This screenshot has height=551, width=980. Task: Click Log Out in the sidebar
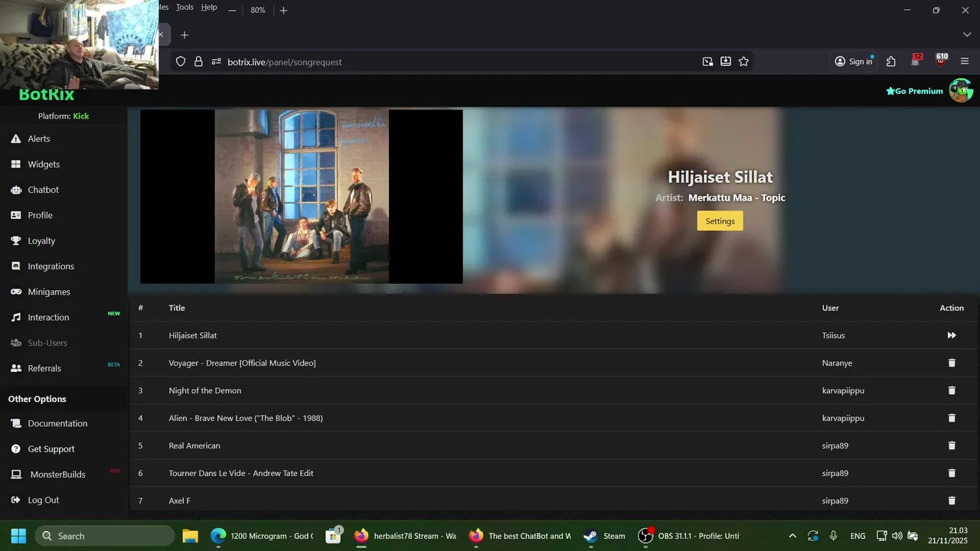click(x=43, y=500)
